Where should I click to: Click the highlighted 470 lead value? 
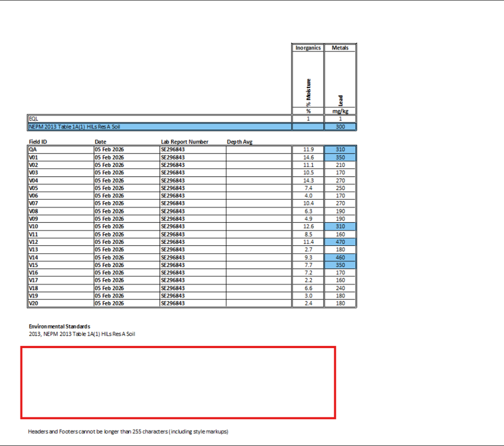[x=340, y=242]
